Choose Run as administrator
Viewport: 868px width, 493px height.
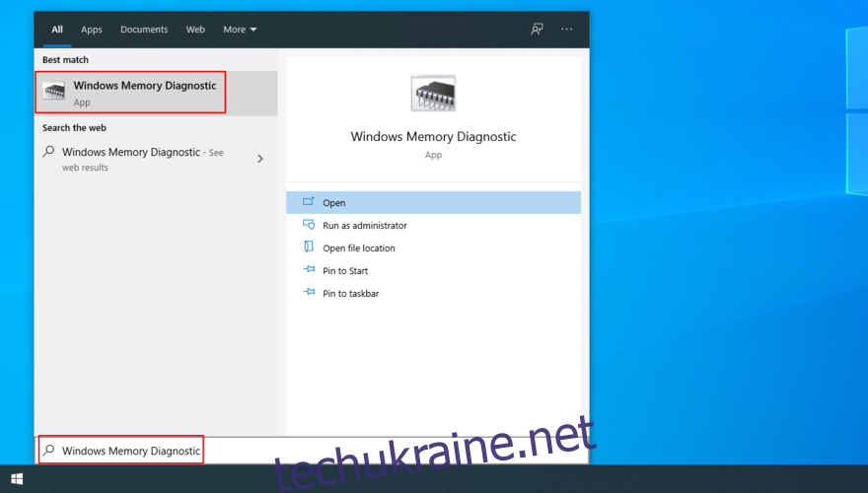433,225
